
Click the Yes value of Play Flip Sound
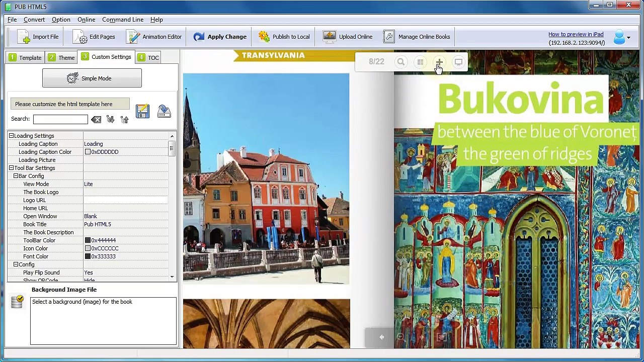pyautogui.click(x=89, y=273)
